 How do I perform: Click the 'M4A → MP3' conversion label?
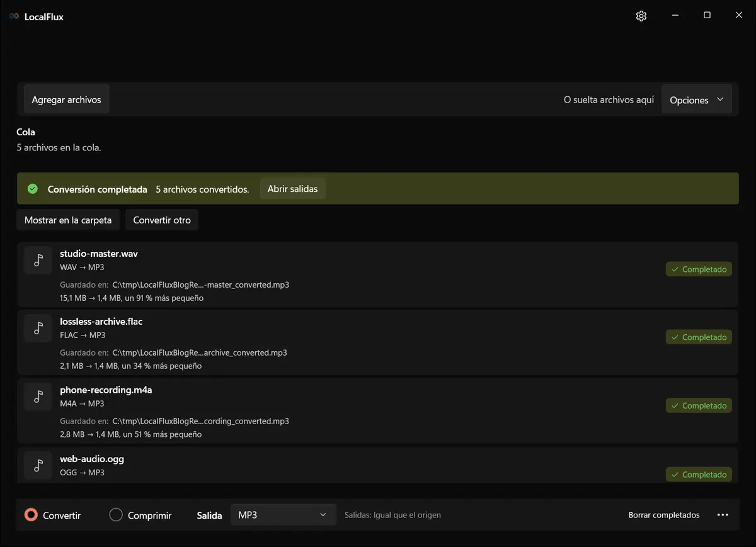pyautogui.click(x=82, y=403)
